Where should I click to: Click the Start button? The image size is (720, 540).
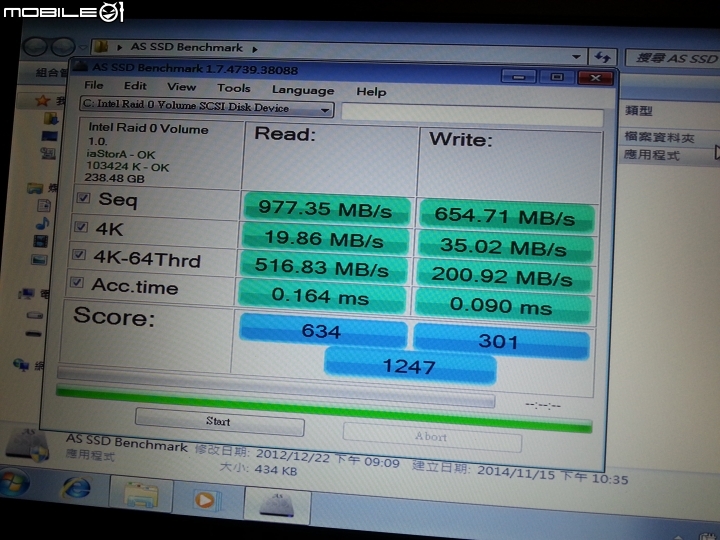pos(219,422)
